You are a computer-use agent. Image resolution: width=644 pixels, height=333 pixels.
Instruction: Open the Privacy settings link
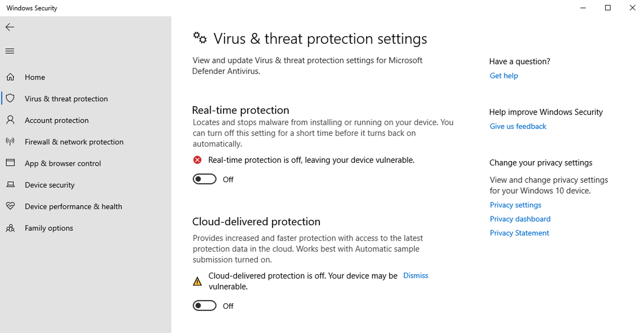point(515,205)
